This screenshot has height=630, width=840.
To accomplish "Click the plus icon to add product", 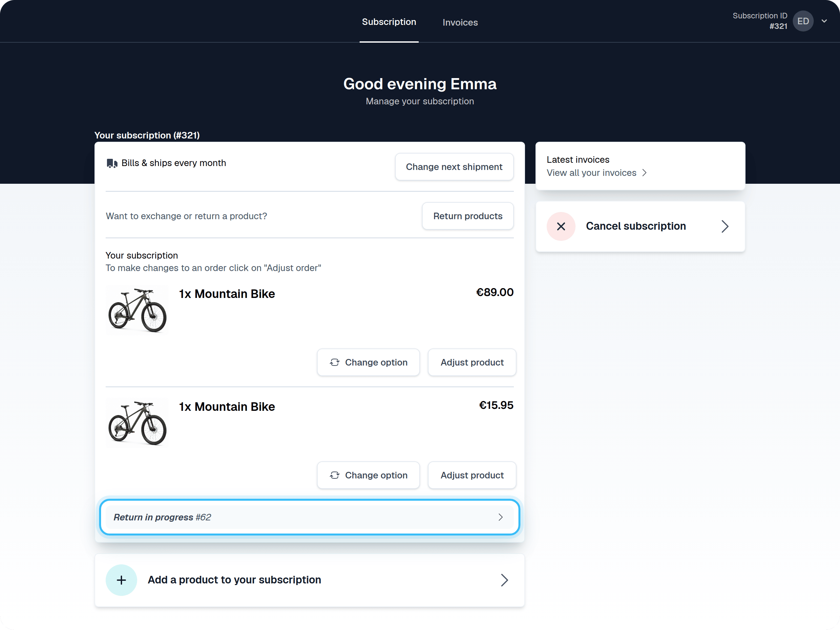I will (121, 580).
